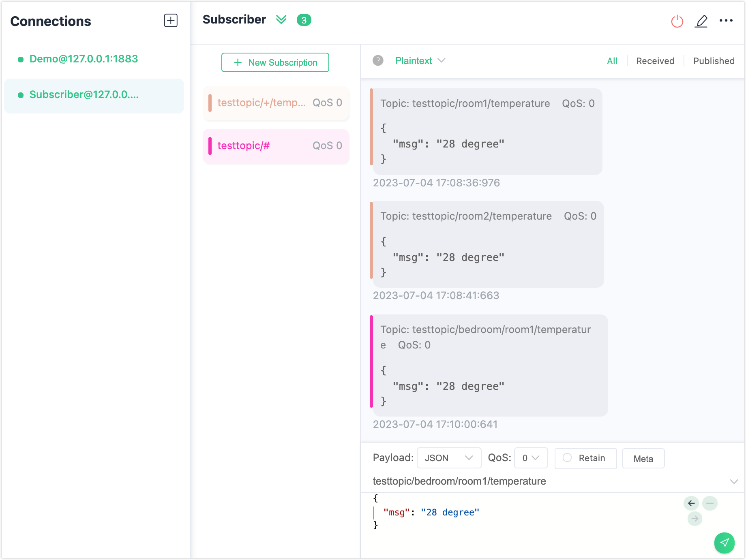Viewport: 746px width, 560px height.
Task: Click the previous message left arrow
Action: (691, 503)
